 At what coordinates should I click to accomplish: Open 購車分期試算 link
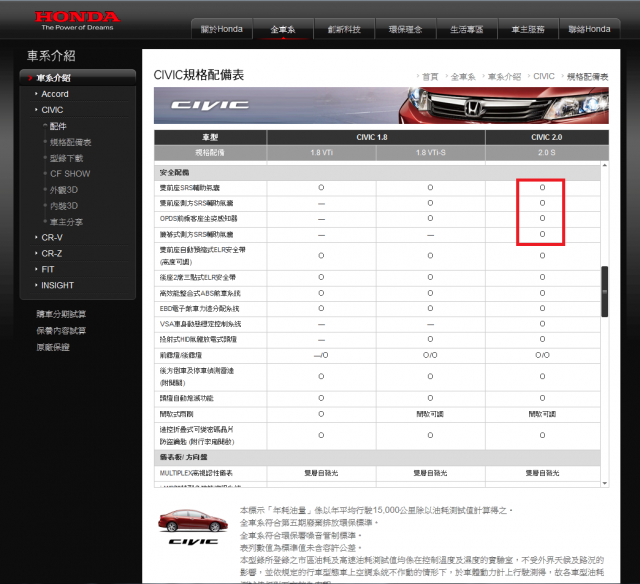tap(61, 314)
